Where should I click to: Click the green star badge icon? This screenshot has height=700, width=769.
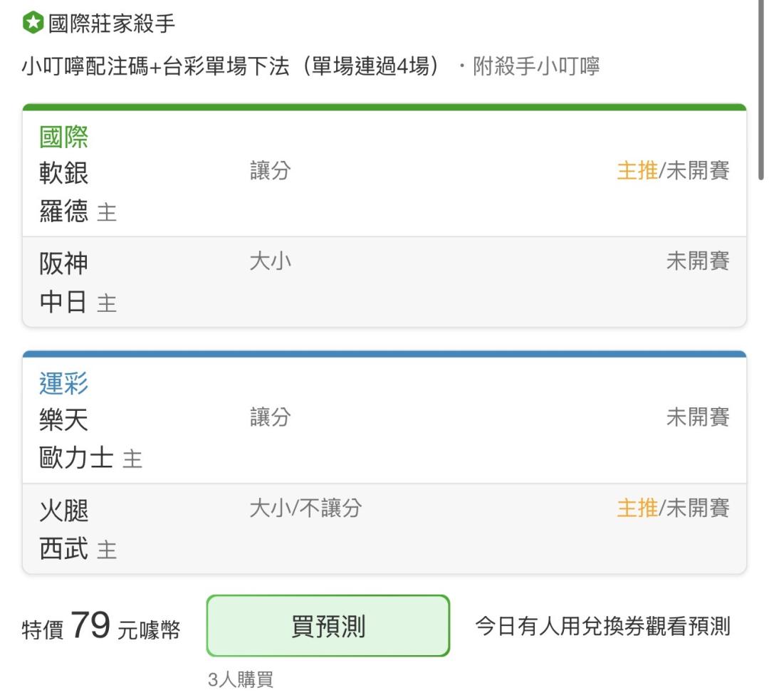pos(33,23)
